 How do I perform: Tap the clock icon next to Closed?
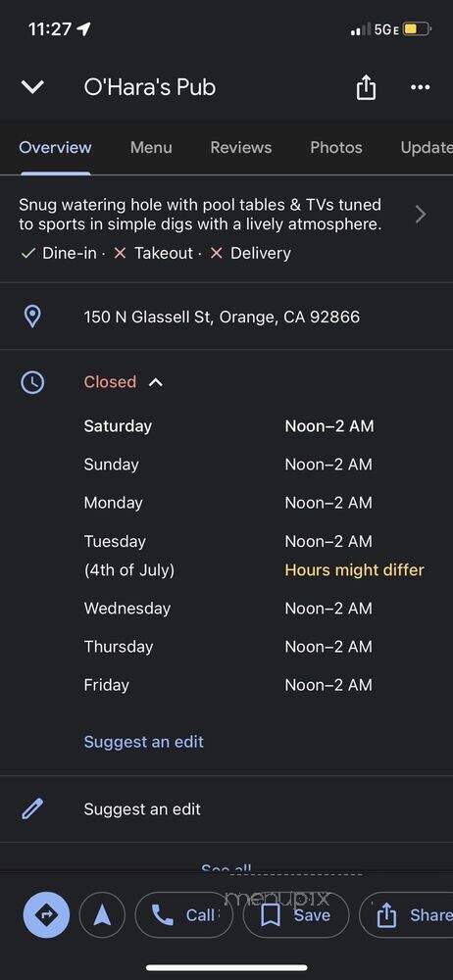32,382
